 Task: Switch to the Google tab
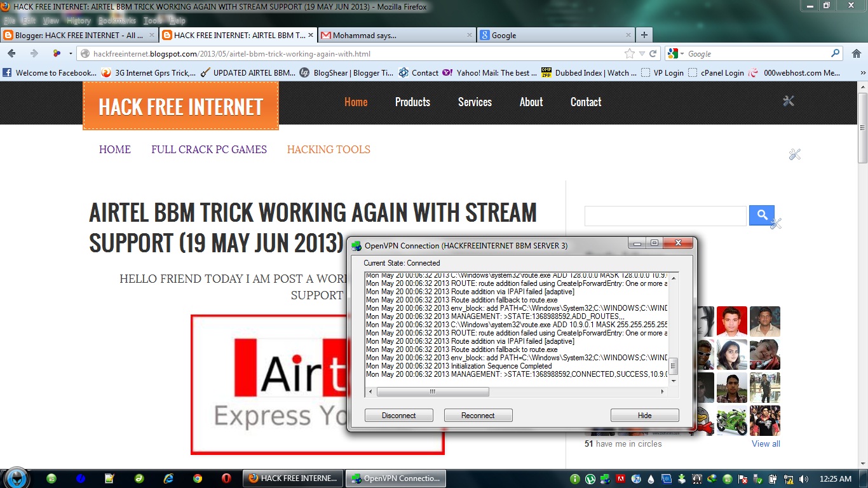pos(556,35)
